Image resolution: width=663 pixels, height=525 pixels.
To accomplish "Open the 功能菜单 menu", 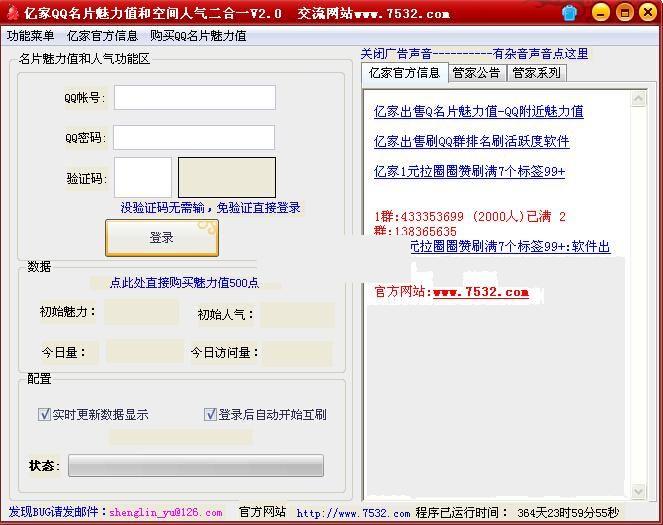I will [30, 36].
